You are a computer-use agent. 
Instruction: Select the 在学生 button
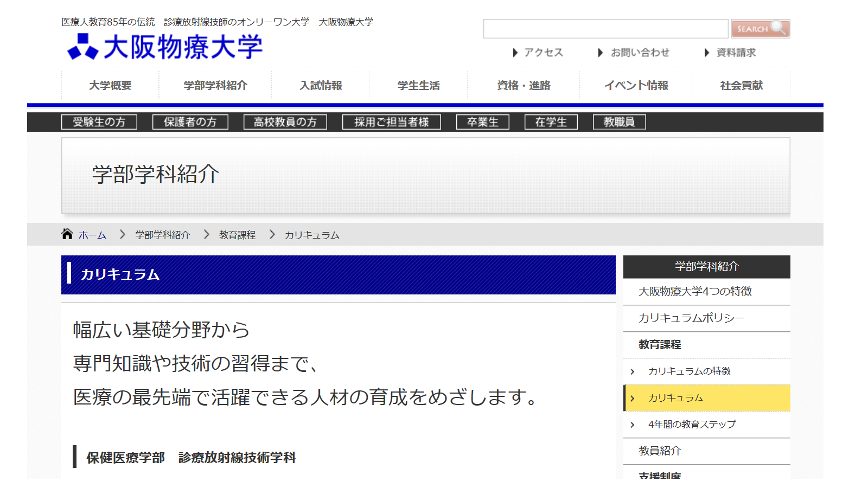[551, 122]
